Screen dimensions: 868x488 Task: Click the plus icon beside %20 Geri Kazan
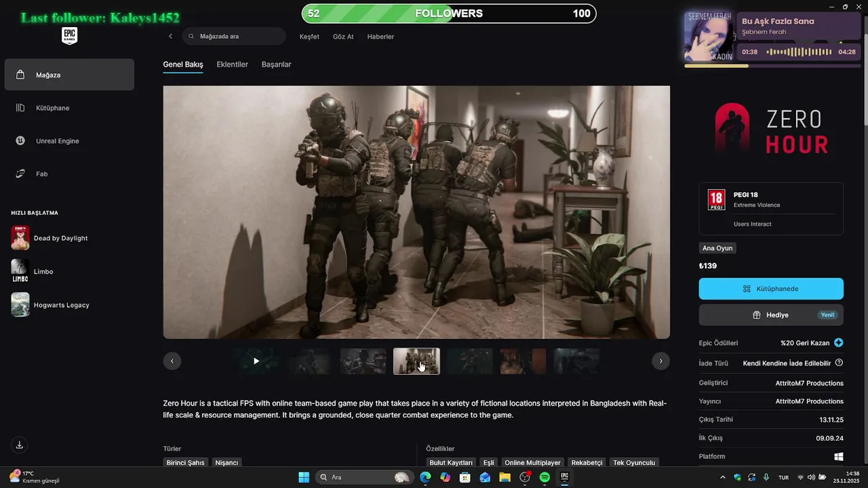click(839, 343)
